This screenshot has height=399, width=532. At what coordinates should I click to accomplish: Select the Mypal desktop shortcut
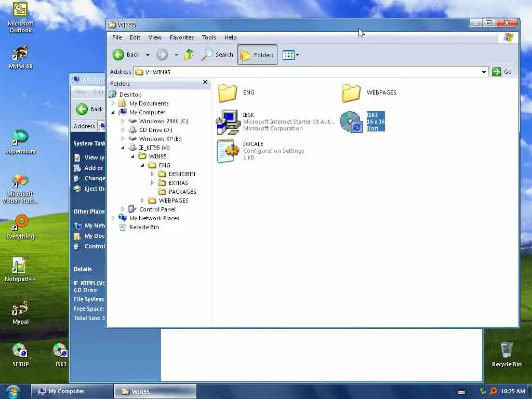(20, 312)
